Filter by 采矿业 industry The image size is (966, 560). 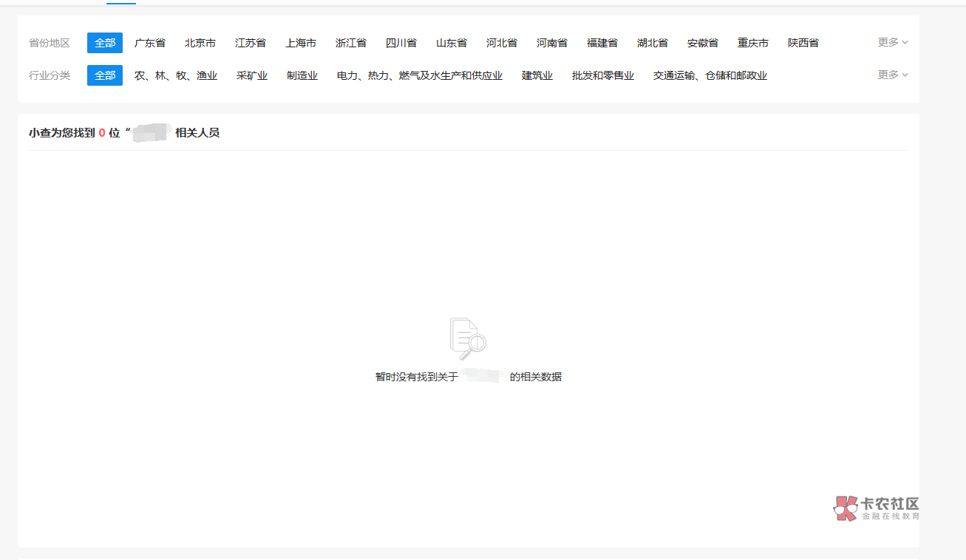252,75
